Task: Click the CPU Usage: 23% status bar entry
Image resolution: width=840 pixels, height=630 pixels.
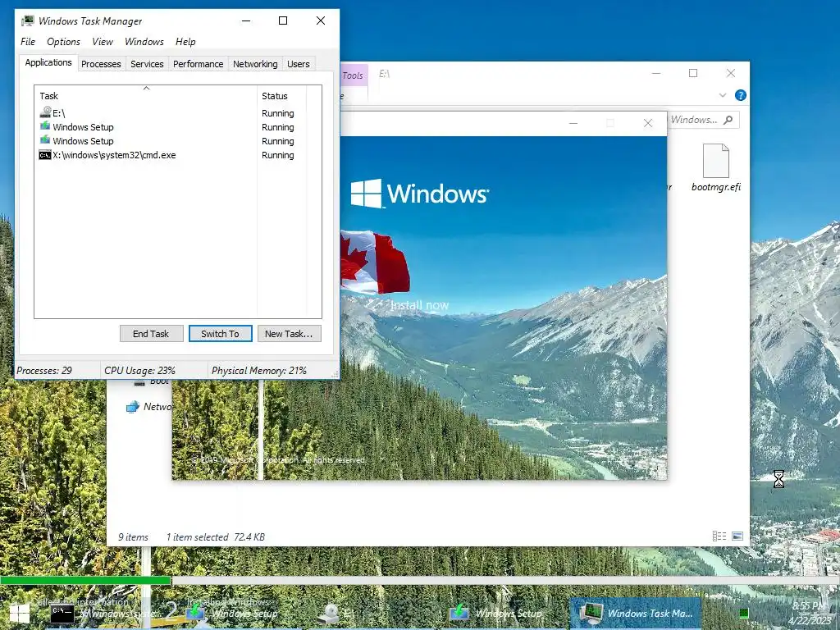Action: click(x=139, y=371)
